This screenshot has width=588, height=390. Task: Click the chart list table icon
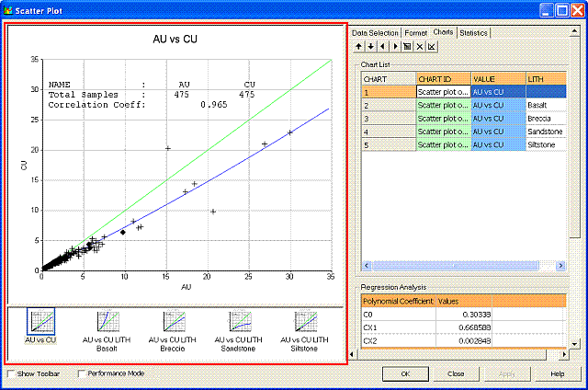[407, 46]
